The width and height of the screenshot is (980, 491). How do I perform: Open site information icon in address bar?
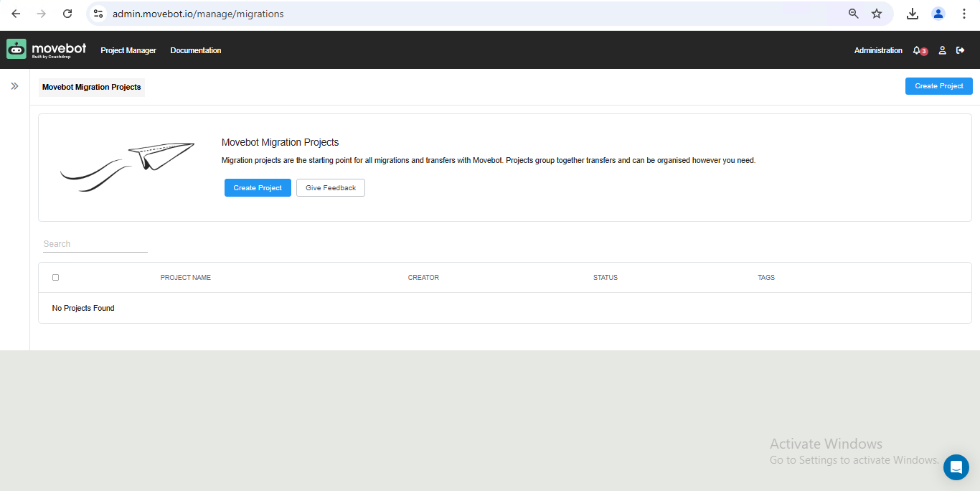click(98, 14)
